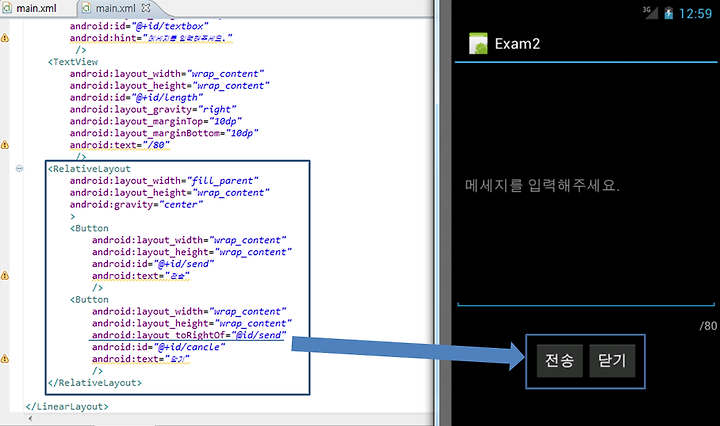This screenshot has height=426, width=720.
Task: Click the 12:59 clock in the emulator
Action: coord(695,13)
